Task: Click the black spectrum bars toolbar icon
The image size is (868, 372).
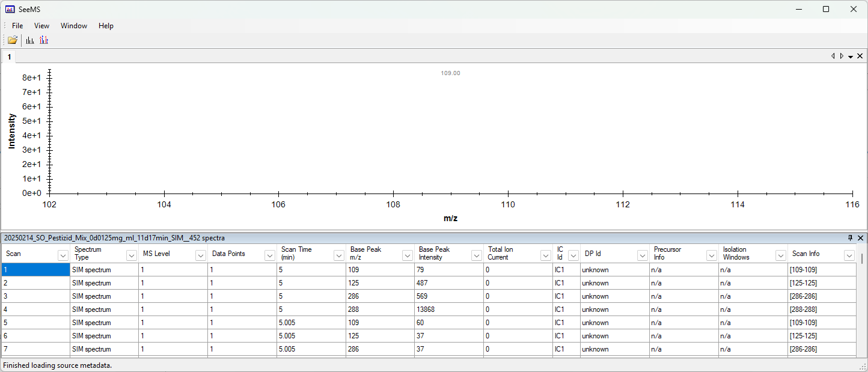Action: pyautogui.click(x=30, y=40)
